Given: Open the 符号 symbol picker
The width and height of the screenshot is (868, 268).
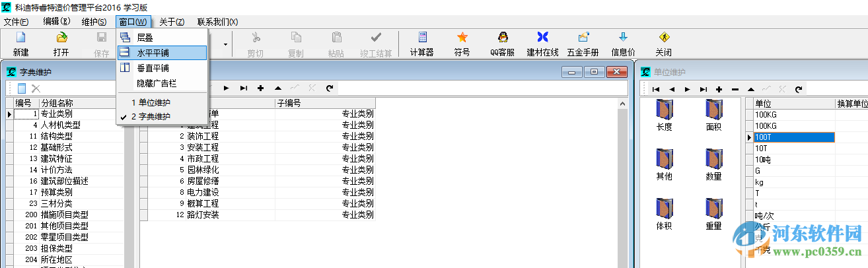Looking at the screenshot, I should point(462,44).
